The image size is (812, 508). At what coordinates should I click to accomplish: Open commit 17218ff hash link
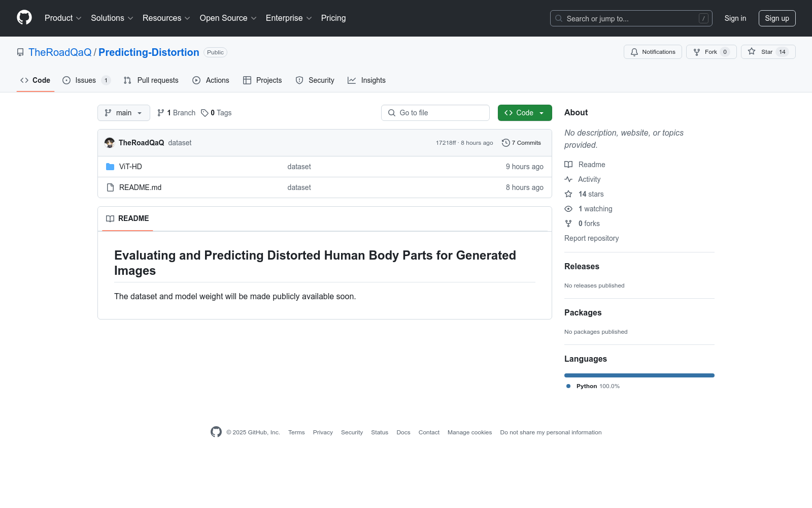(x=446, y=143)
